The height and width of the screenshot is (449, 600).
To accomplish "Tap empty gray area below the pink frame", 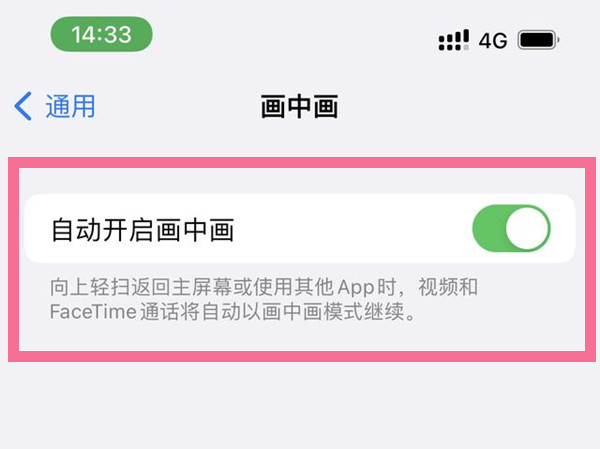I will coord(300,406).
